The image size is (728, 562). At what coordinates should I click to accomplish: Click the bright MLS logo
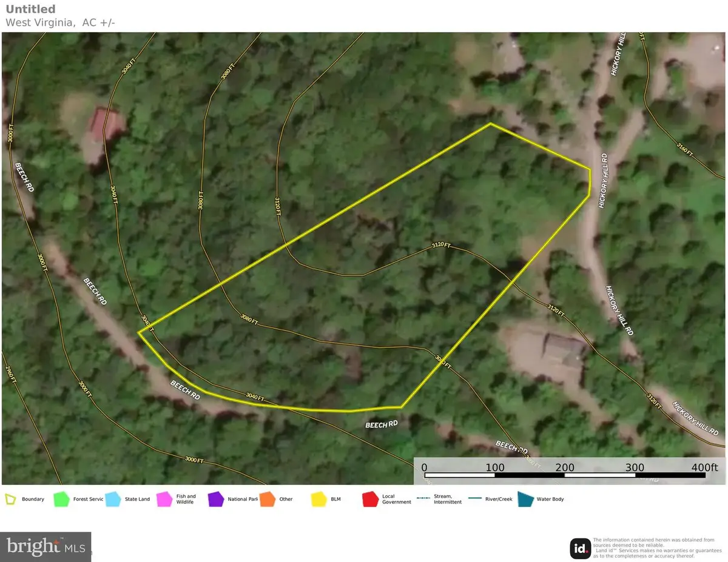click(x=45, y=546)
